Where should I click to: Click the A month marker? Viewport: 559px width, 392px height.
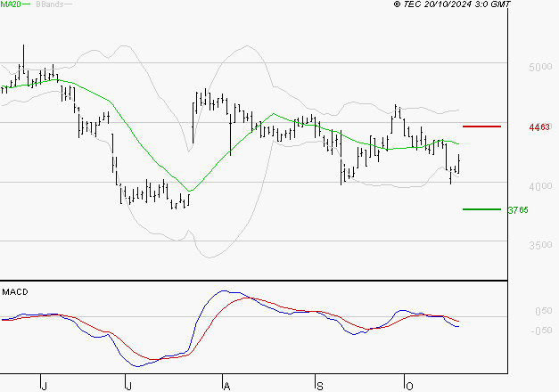[226, 387]
